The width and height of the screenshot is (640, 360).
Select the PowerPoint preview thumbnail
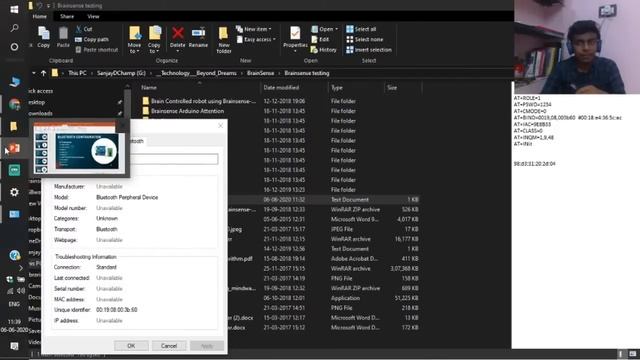pos(79,149)
